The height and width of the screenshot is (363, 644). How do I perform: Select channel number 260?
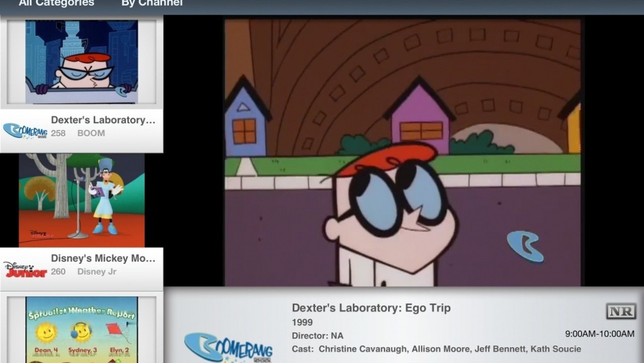[58, 271]
